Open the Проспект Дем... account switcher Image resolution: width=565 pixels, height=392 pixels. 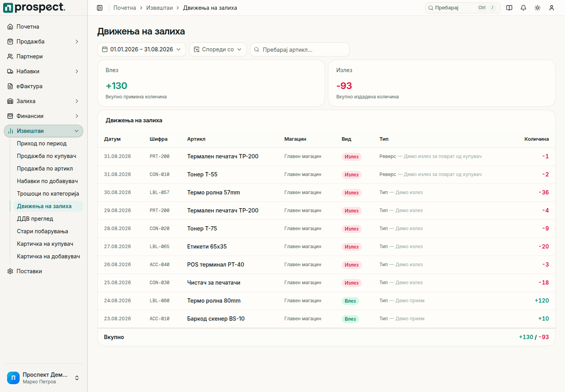click(x=44, y=378)
